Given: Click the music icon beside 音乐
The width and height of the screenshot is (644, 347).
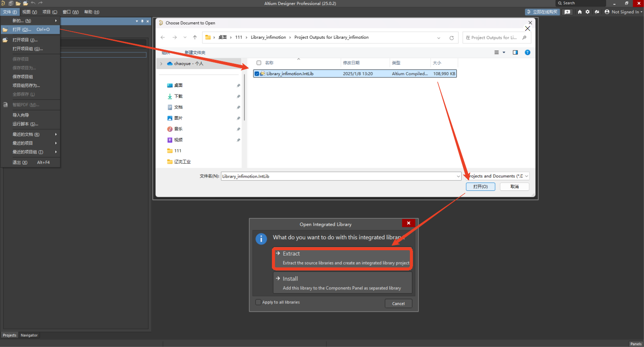Looking at the screenshot, I should click(170, 129).
